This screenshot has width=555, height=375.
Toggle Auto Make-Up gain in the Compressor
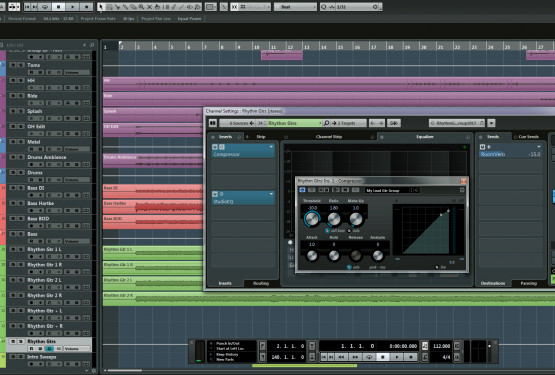[x=349, y=231]
